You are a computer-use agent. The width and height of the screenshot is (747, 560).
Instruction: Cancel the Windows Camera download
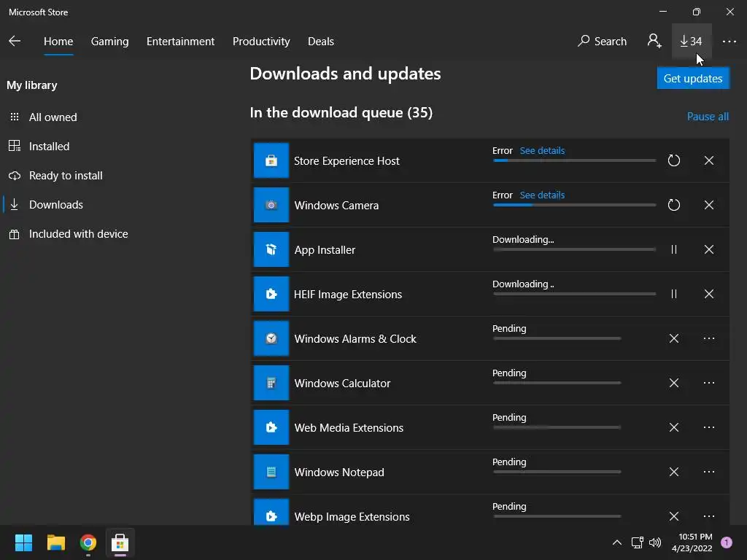click(708, 205)
